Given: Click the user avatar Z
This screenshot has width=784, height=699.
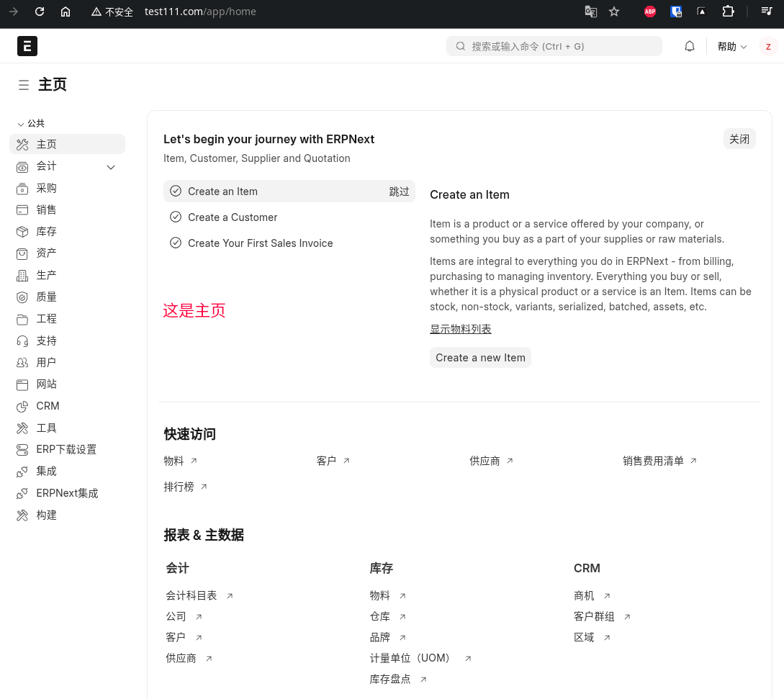Looking at the screenshot, I should 768,47.
